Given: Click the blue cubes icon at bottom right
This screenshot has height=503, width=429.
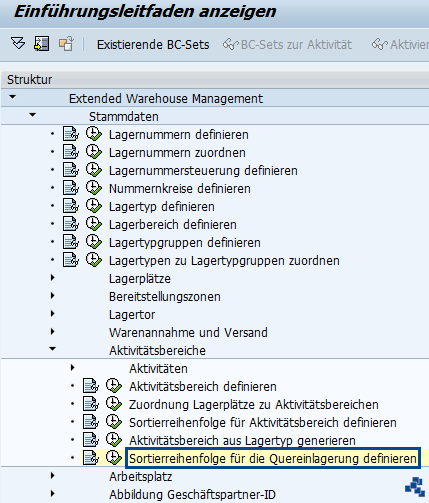Looking at the screenshot, I should 415,487.
